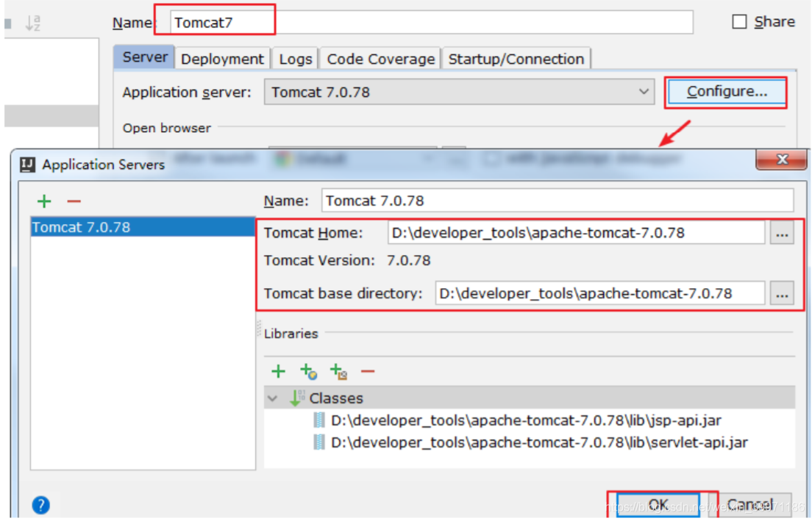812x521 pixels.
Task: Click the Classes sort-order icon
Action: tap(296, 398)
